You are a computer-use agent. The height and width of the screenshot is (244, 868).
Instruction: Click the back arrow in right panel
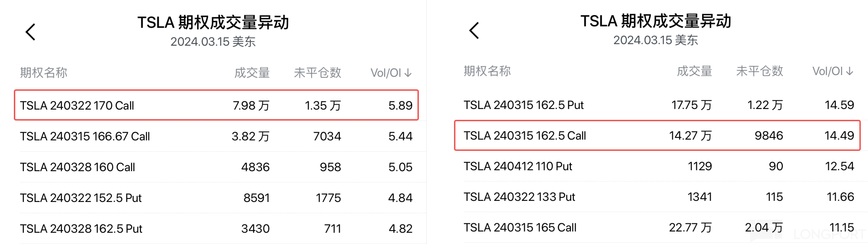click(x=474, y=31)
